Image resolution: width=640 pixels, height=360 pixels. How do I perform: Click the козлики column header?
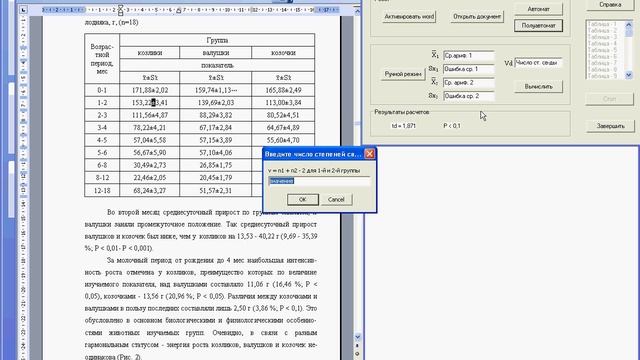(x=150, y=53)
